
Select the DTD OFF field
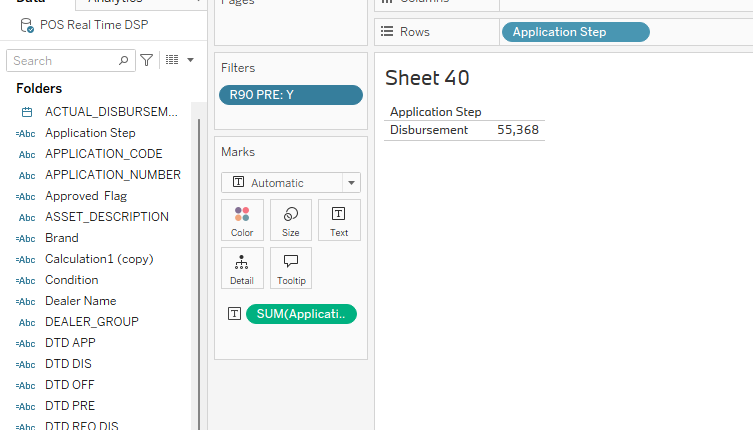click(70, 385)
